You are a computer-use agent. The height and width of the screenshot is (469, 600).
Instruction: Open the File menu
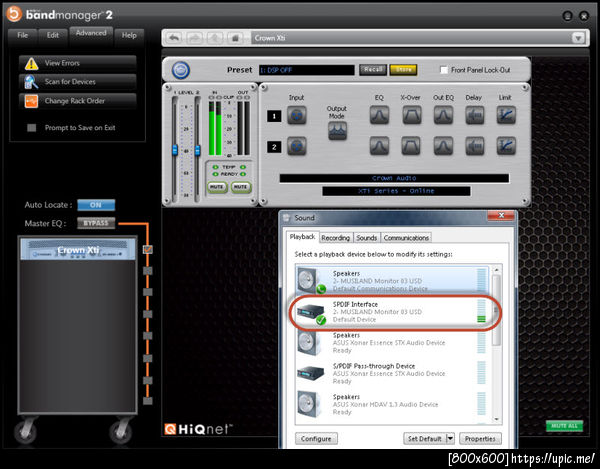[x=23, y=36]
